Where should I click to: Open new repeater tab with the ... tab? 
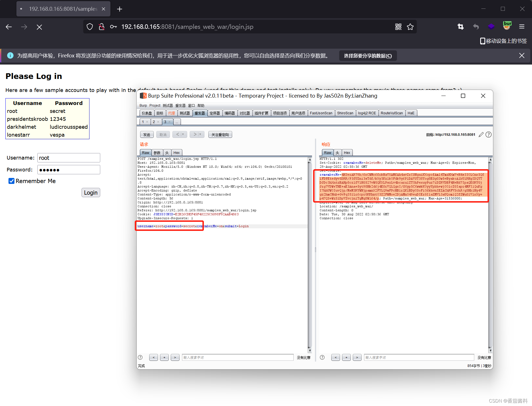[177, 122]
